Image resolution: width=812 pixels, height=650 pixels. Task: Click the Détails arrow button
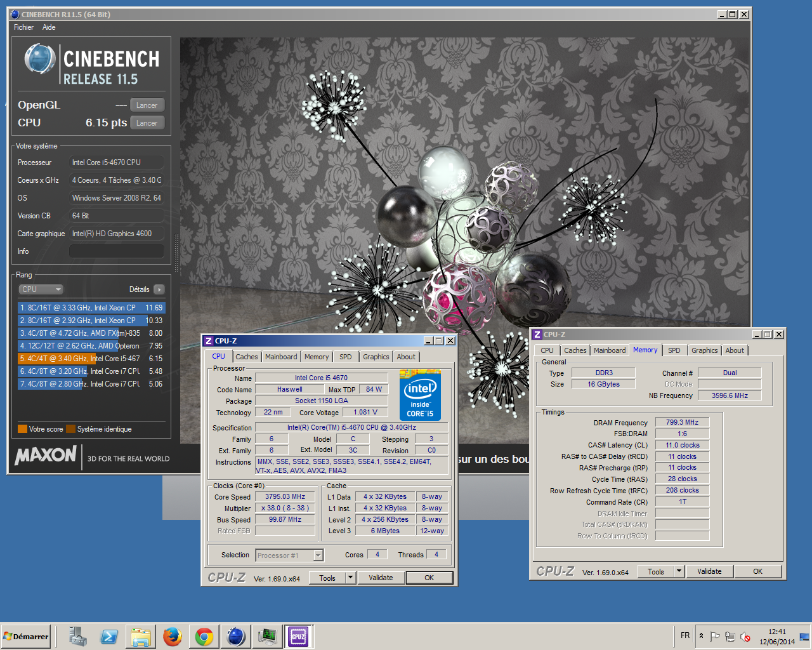click(x=159, y=289)
